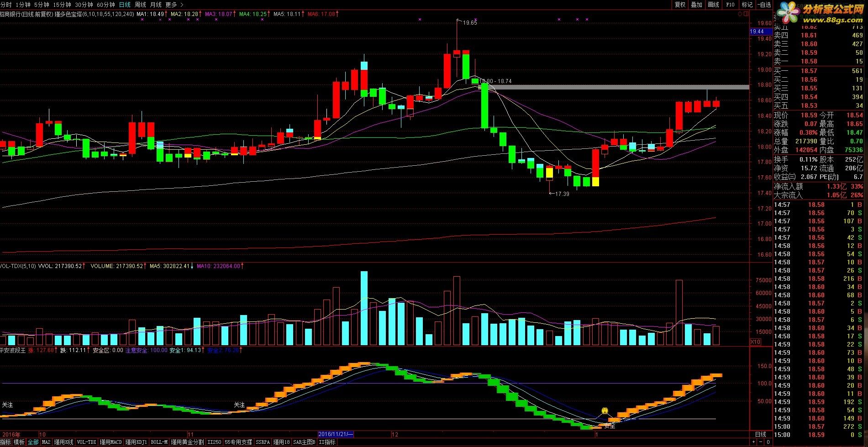Apply the 瑾用K线 indicator
The height and width of the screenshot is (447, 868).
click(x=63, y=442)
